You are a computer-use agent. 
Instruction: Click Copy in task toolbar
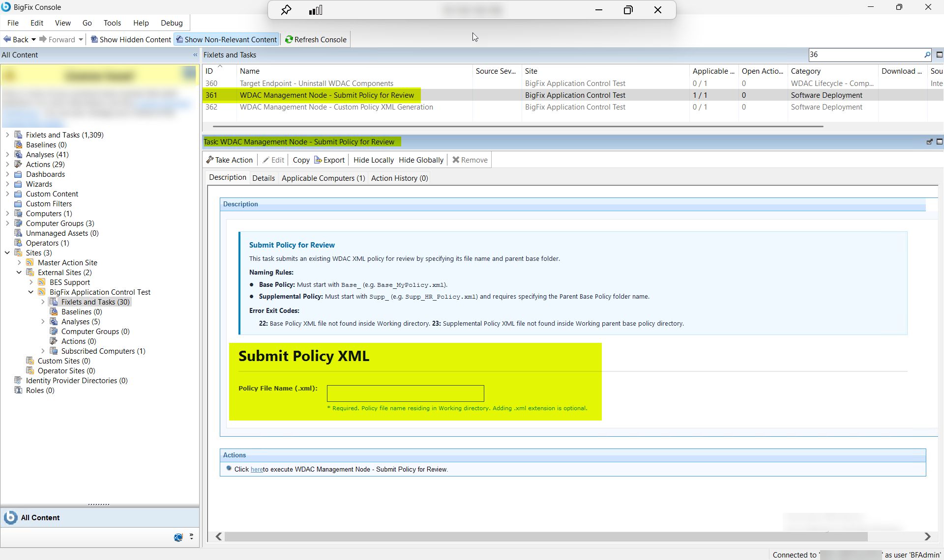pyautogui.click(x=301, y=160)
